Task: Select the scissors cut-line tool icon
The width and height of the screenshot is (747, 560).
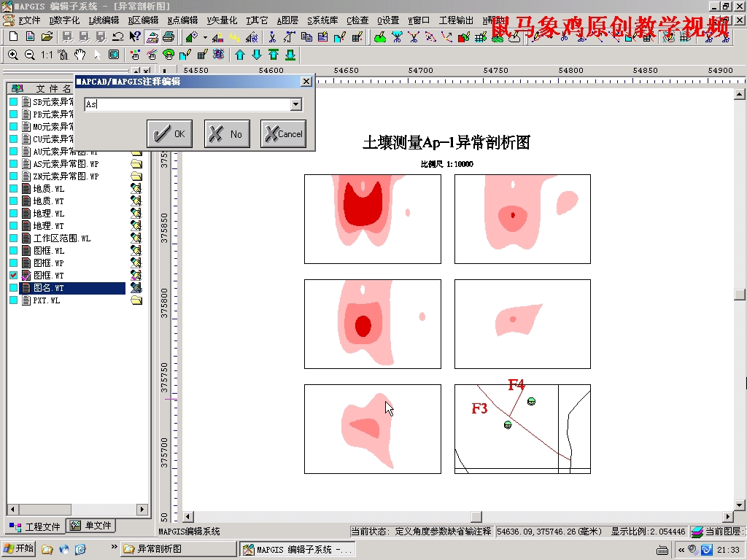Action: point(272,36)
